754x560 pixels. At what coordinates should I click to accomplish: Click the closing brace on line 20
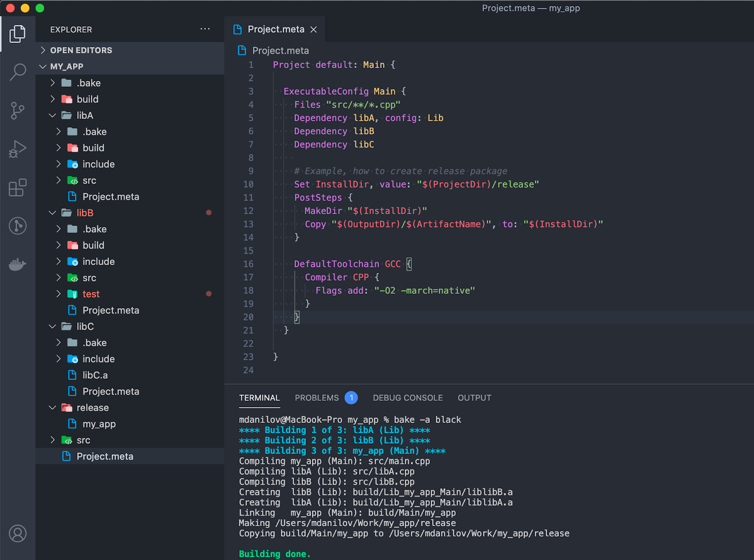(297, 317)
